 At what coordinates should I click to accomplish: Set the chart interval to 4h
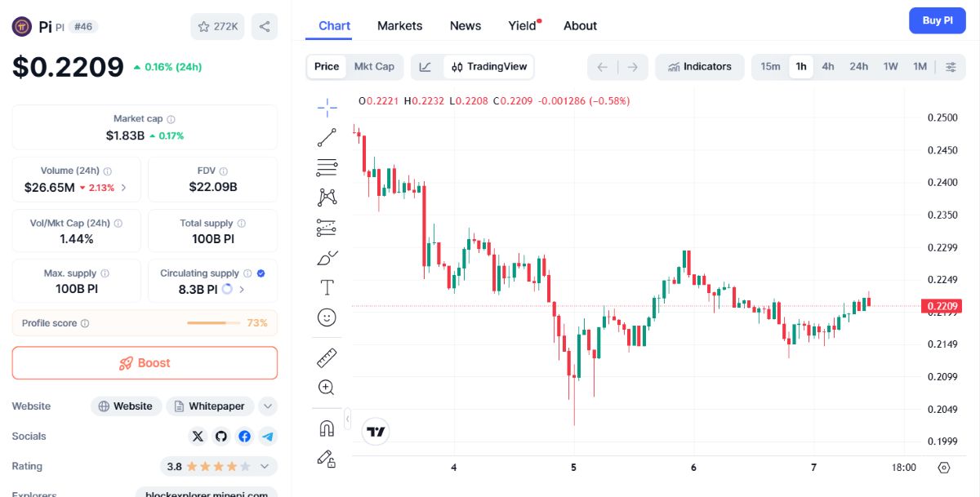click(x=828, y=67)
